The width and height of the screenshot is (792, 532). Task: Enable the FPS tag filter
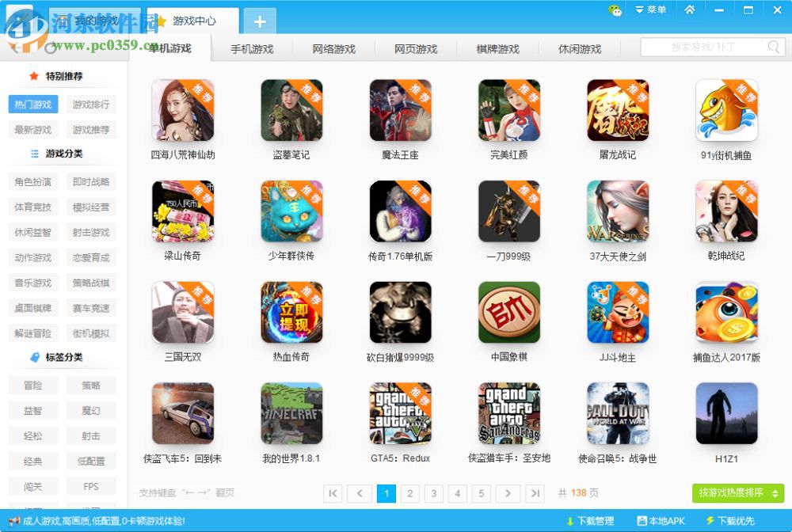pyautogui.click(x=91, y=485)
